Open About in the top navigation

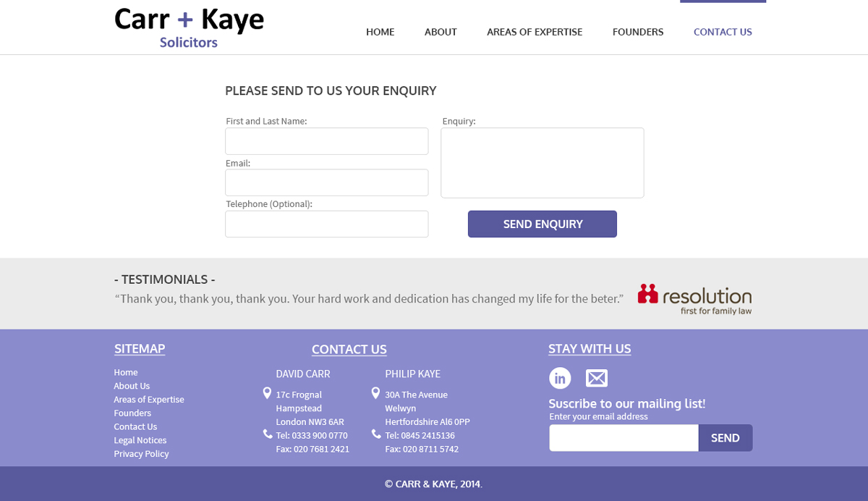(441, 32)
